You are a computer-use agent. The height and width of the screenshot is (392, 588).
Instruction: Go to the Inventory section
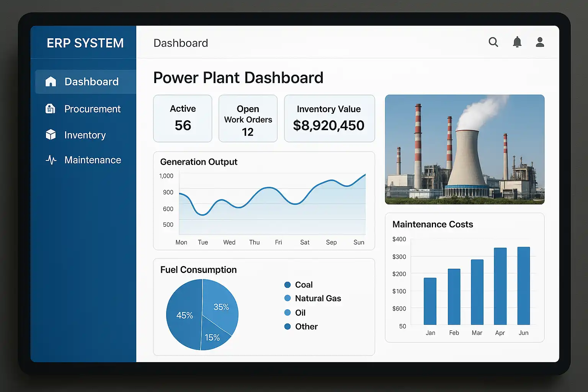point(85,135)
